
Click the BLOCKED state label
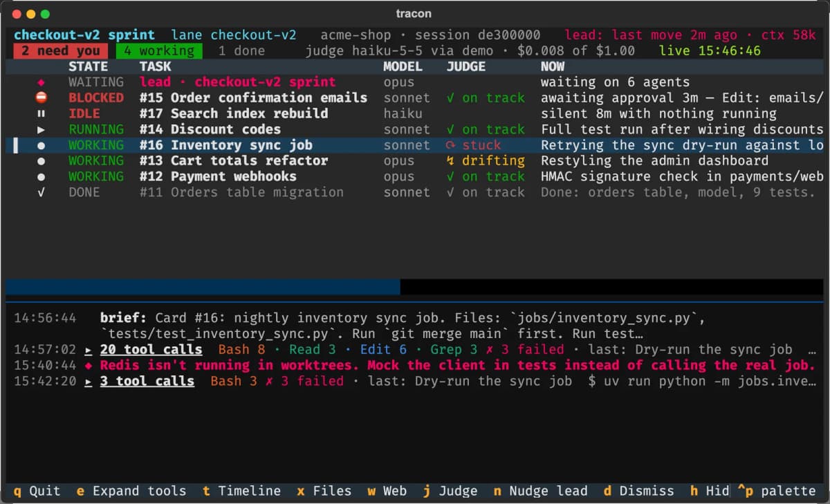click(x=96, y=98)
